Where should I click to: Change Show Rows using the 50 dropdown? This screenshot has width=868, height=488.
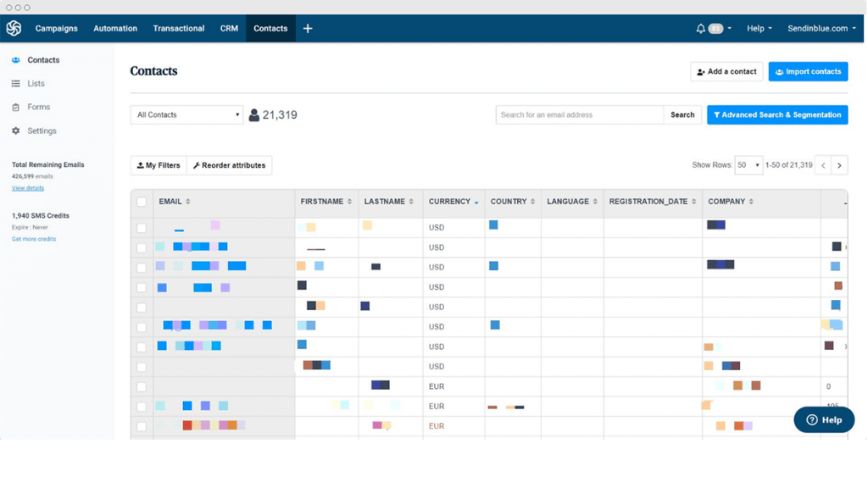coord(748,165)
